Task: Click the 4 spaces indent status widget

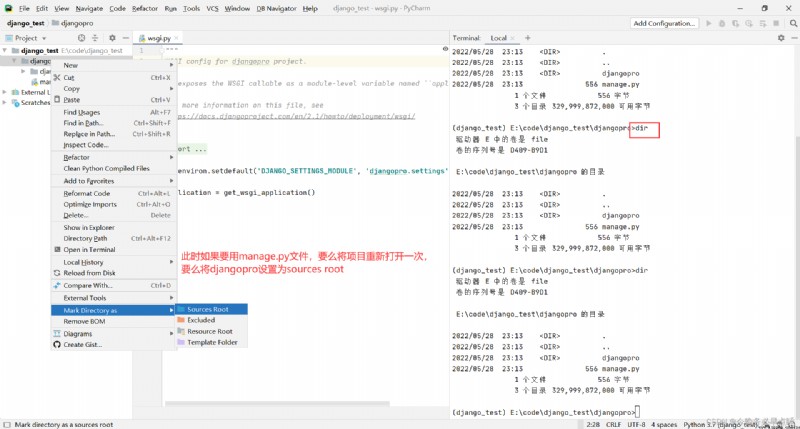Action: coord(664,424)
